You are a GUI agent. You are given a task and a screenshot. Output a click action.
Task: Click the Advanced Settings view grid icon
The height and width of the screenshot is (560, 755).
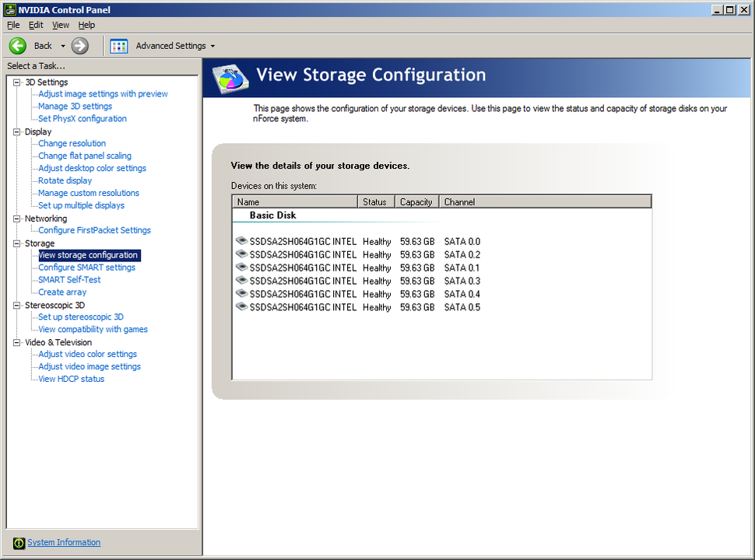[x=118, y=46]
